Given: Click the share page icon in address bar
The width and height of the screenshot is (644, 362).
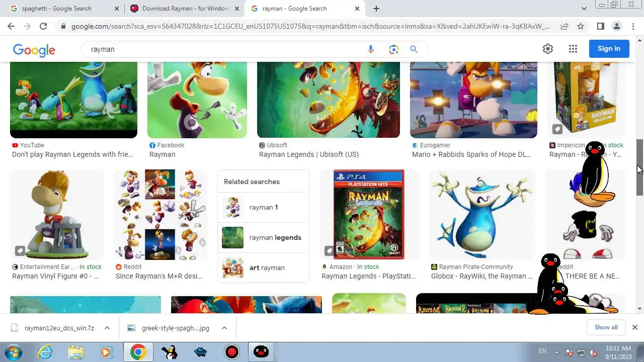Looking at the screenshot, I should pyautogui.click(x=565, y=26).
